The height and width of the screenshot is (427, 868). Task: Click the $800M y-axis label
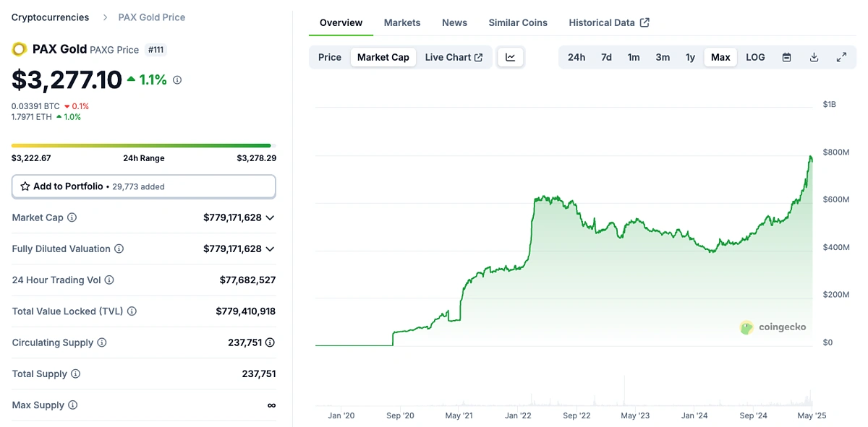835,152
